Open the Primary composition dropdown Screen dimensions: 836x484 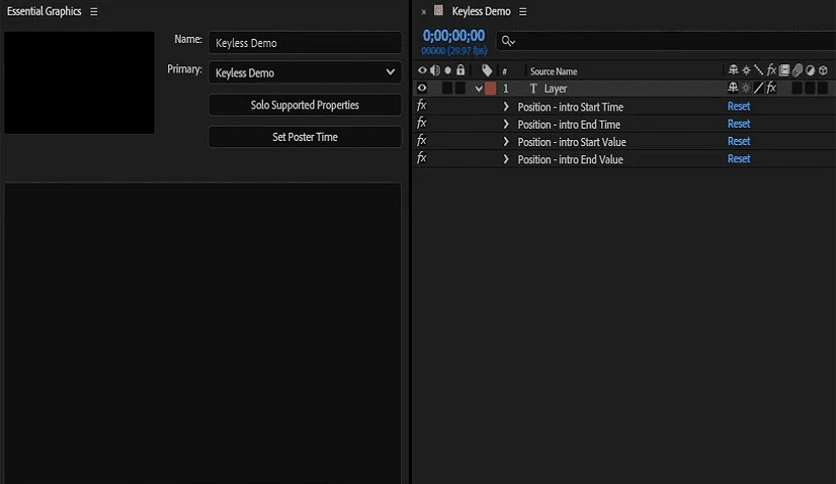305,72
